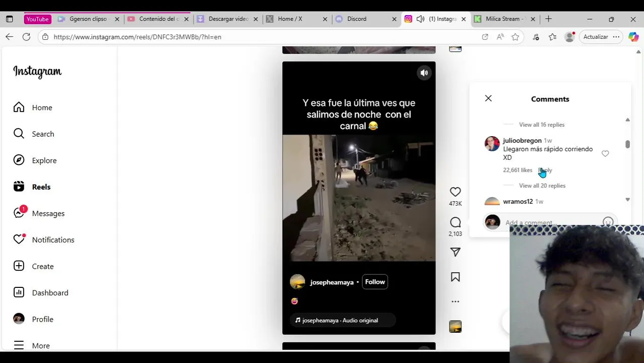Close the Comments panel
The image size is (644, 363).
[488, 98]
